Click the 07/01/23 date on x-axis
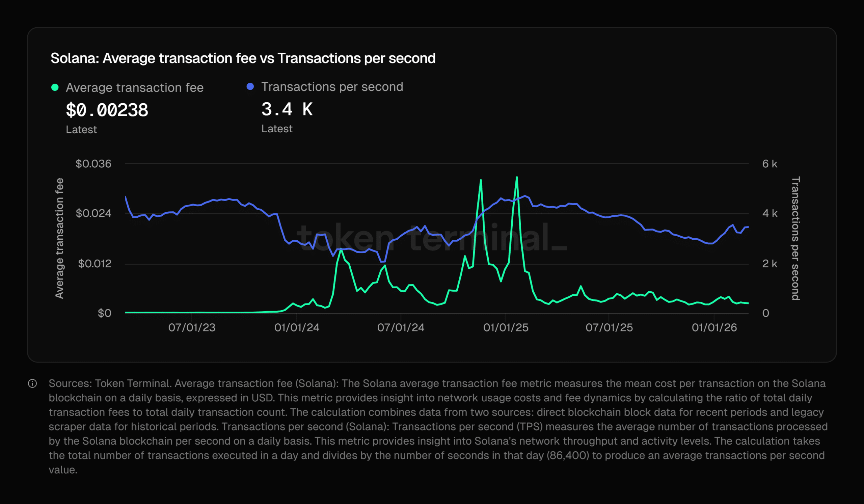Viewport: 864px width, 504px height. (x=192, y=327)
